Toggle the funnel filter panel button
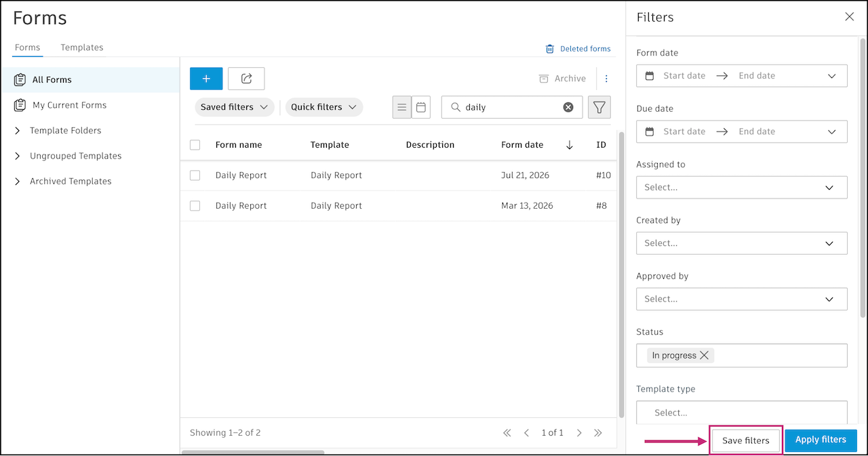868x456 pixels. [599, 107]
